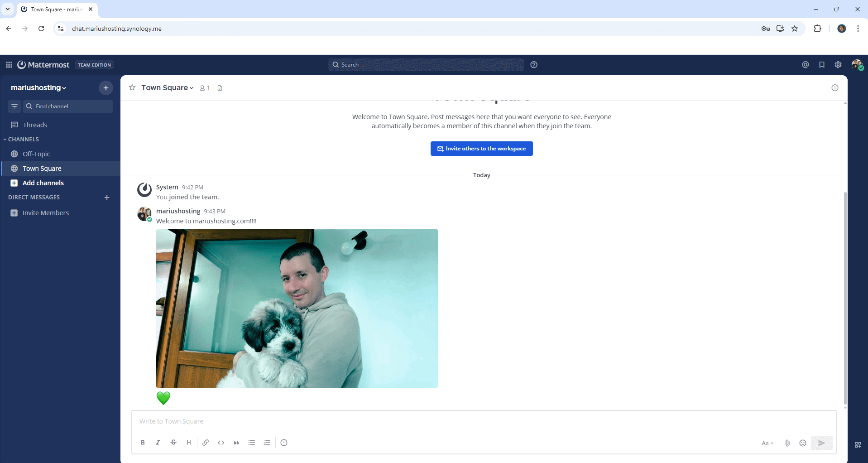The width and height of the screenshot is (868, 463).
Task: Open the Threads view in the sidebar
Action: pyautogui.click(x=35, y=125)
